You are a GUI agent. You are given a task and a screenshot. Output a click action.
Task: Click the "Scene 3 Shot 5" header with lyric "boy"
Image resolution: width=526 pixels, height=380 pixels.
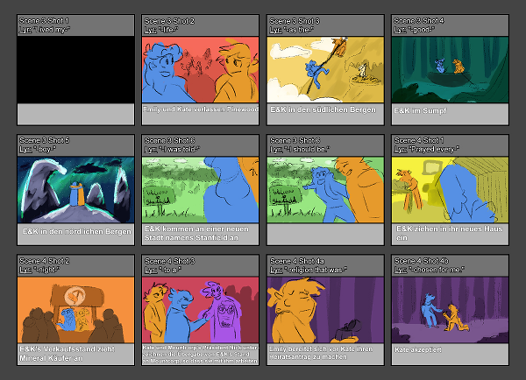pos(76,145)
